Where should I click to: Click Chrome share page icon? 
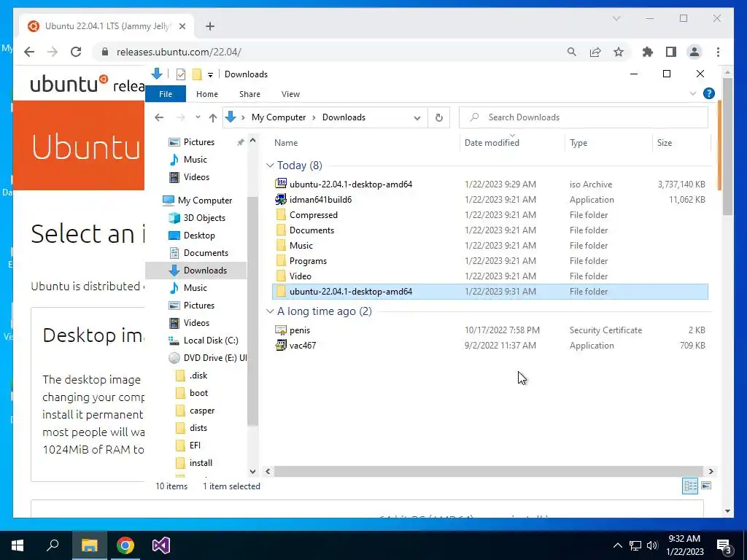tap(595, 52)
